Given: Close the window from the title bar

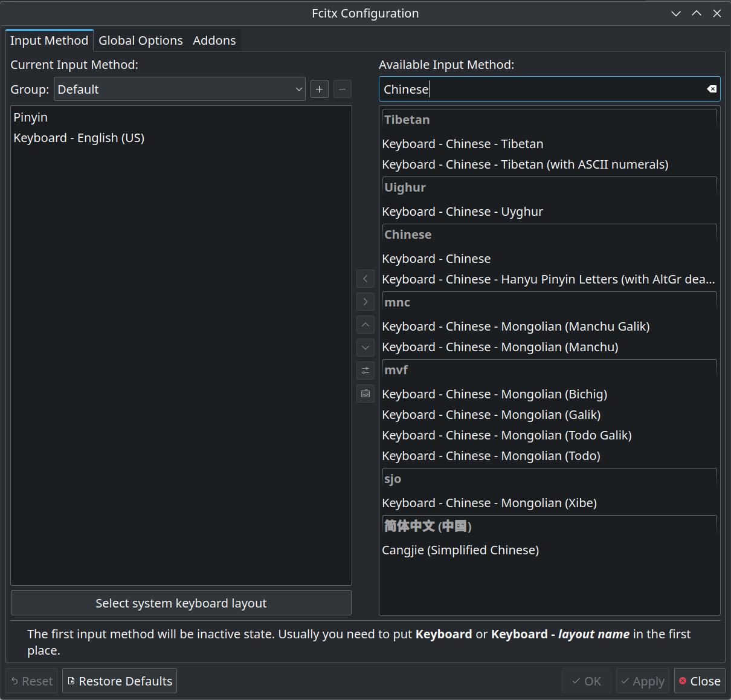Looking at the screenshot, I should click(717, 13).
